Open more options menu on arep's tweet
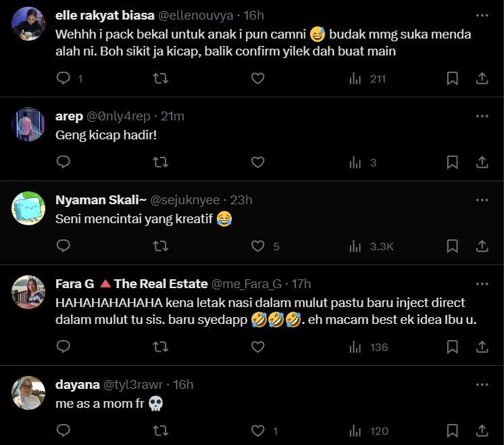Image resolution: width=504 pixels, height=445 pixels. [x=482, y=116]
